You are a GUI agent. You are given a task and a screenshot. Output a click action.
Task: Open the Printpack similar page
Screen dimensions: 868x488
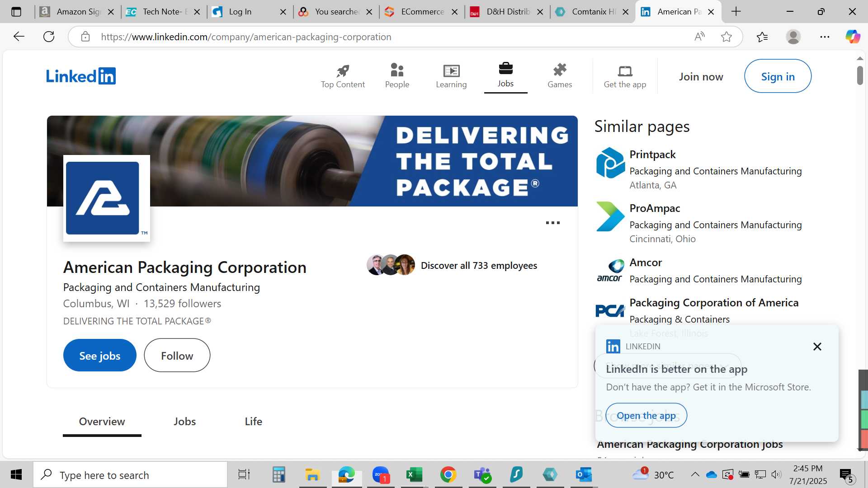point(652,155)
